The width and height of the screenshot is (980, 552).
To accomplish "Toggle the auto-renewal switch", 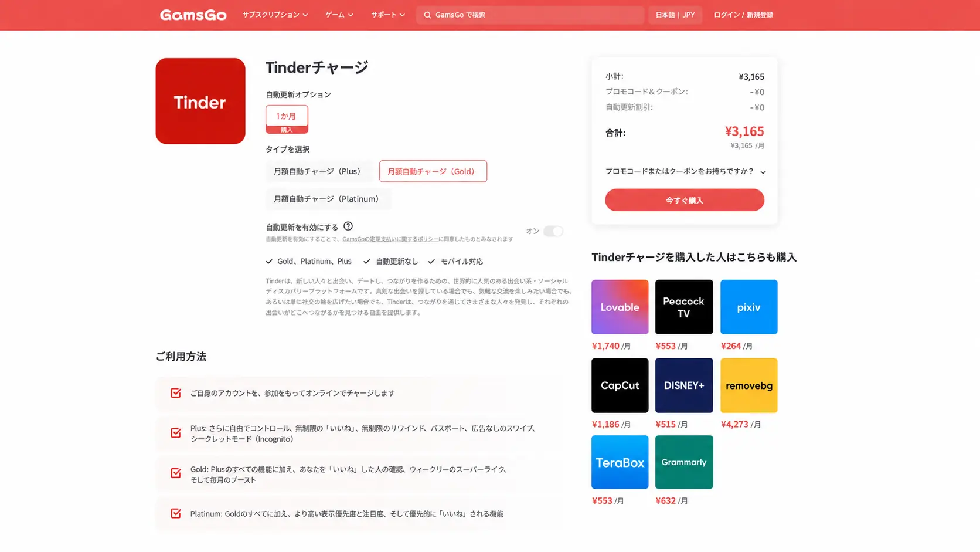I will pyautogui.click(x=553, y=231).
